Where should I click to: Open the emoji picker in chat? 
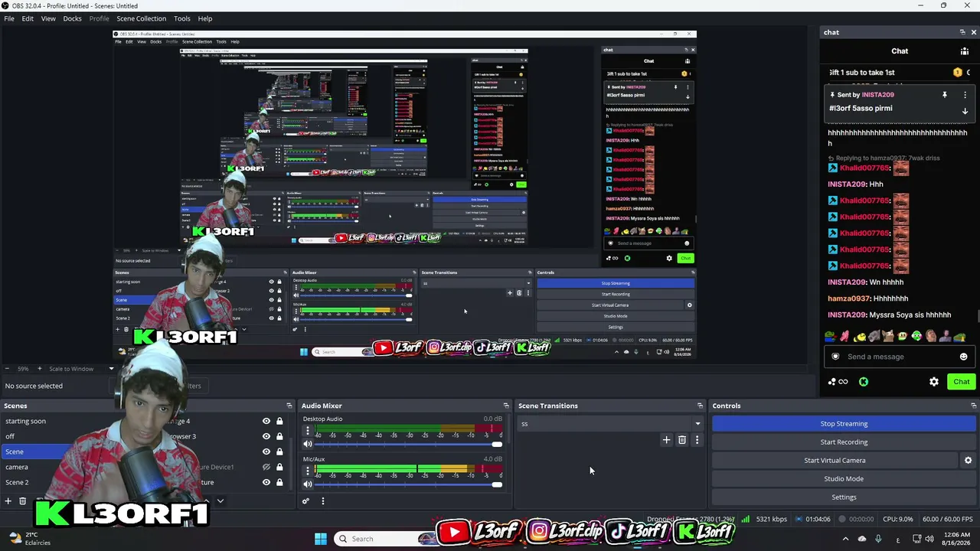click(x=963, y=357)
